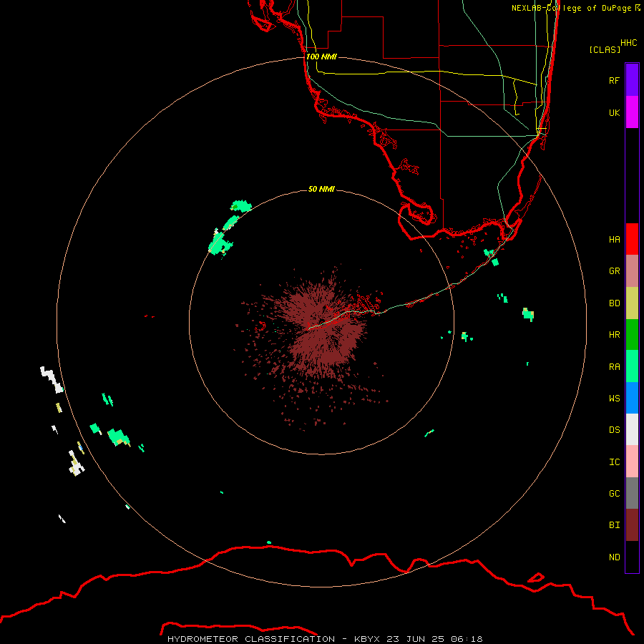This screenshot has width=644, height=644.
Task: Click the 100 NMI range ring label
Action: pyautogui.click(x=321, y=57)
